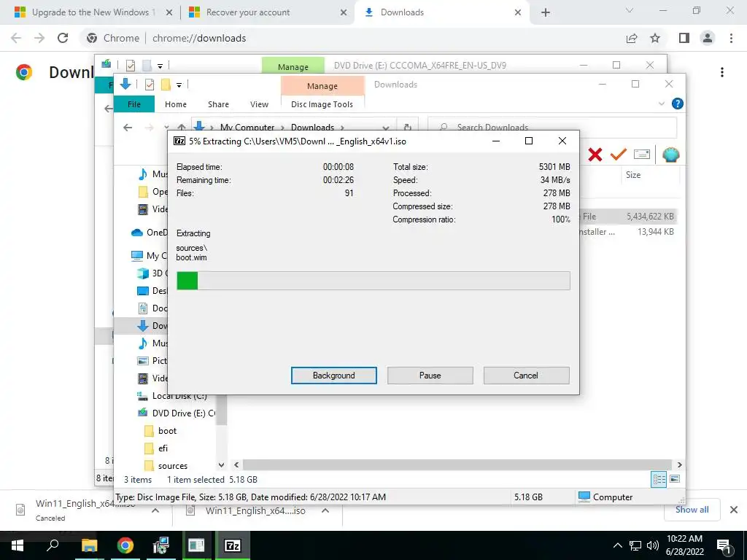Select boot folder in navigation tree
The image size is (747, 560).
click(167, 431)
